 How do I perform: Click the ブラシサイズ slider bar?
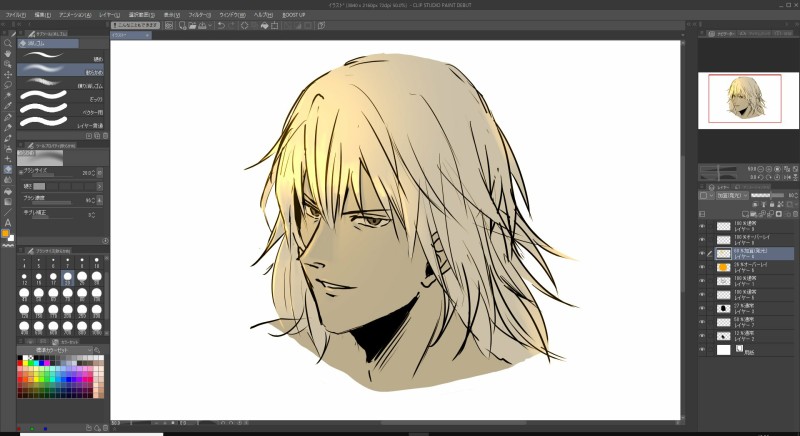[x=51, y=175]
